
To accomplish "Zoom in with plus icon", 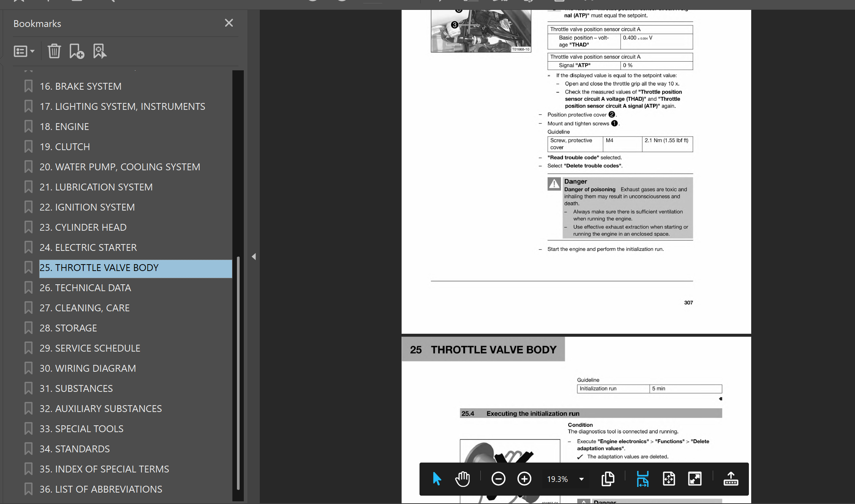I will (x=524, y=479).
